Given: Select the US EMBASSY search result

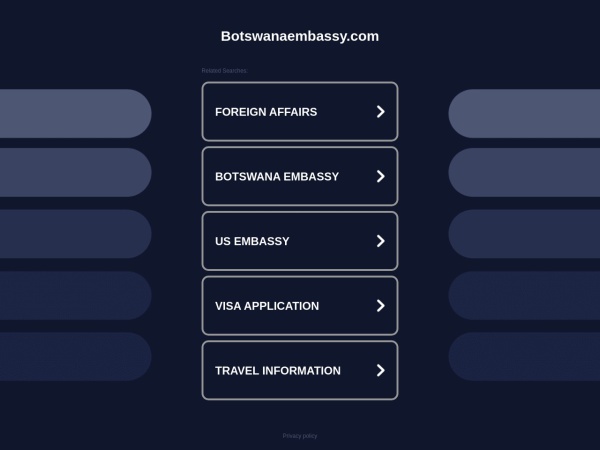Looking at the screenshot, I should 300,241.
